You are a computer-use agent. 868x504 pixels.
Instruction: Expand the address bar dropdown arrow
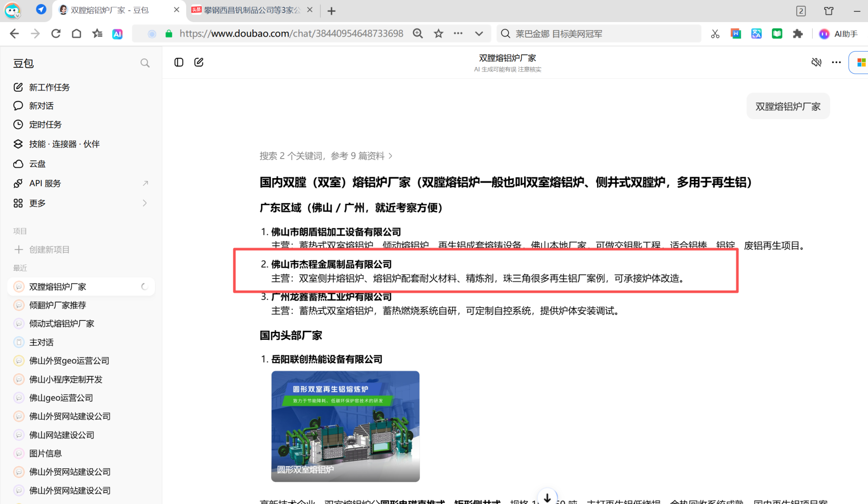(x=479, y=33)
